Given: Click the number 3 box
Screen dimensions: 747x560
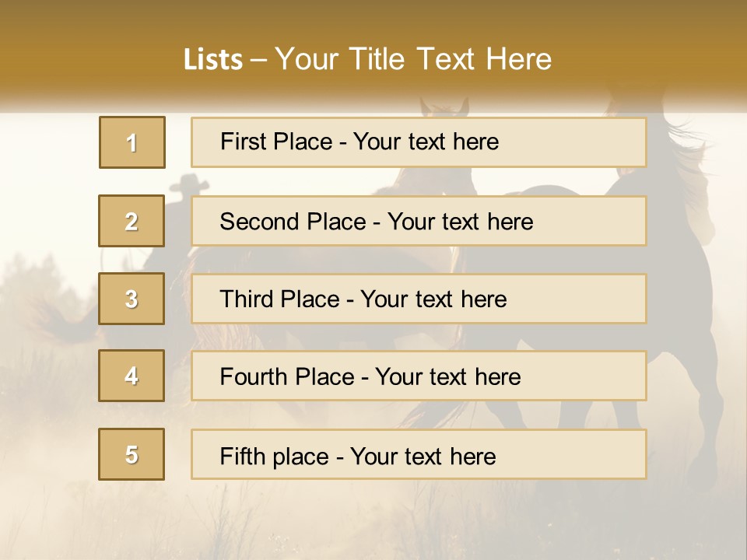Looking at the screenshot, I should (132, 299).
